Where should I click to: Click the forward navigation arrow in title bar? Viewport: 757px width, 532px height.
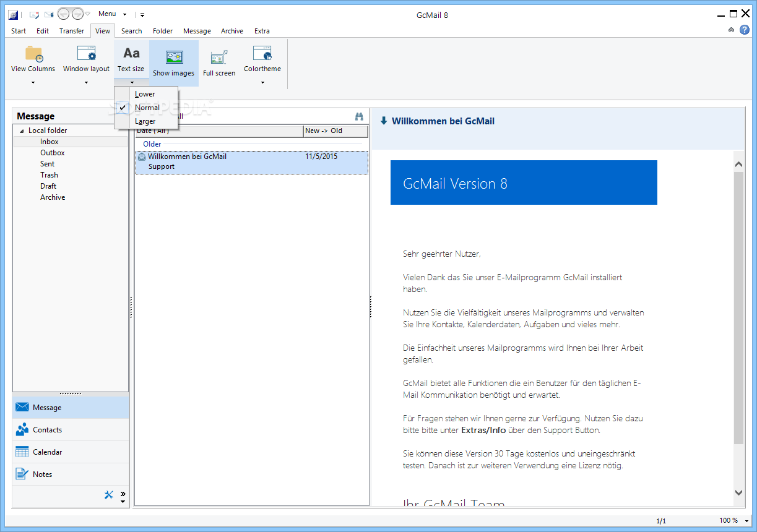point(77,14)
